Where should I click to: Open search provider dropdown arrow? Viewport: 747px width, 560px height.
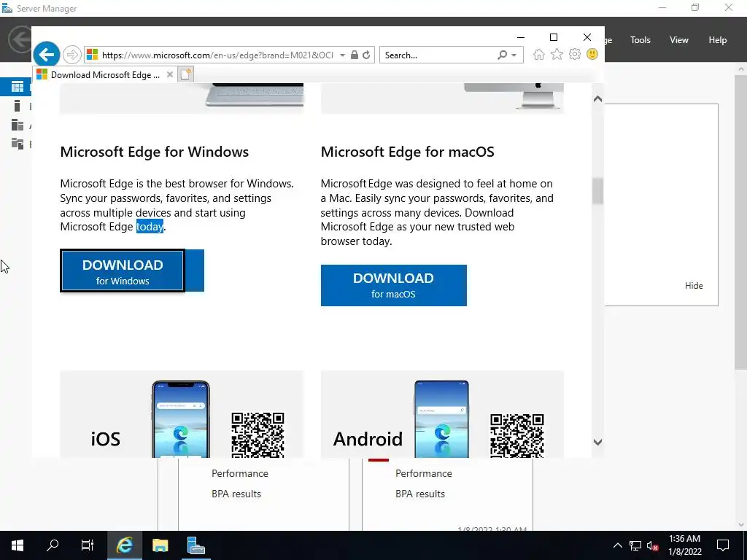point(514,55)
